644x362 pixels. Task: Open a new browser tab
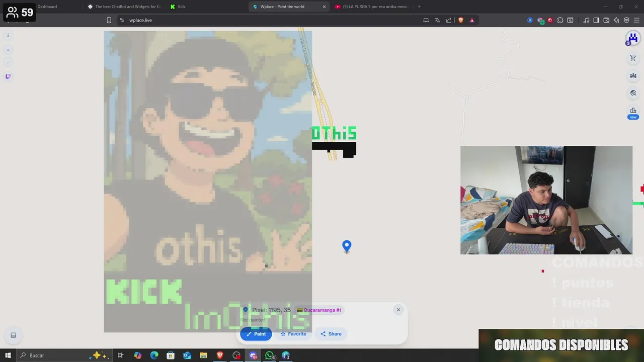(419, 7)
